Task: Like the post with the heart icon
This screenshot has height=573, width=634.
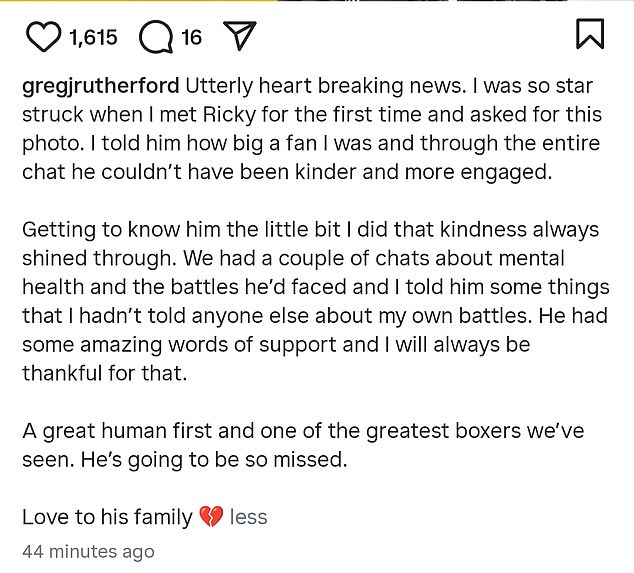Action: pos(44,37)
